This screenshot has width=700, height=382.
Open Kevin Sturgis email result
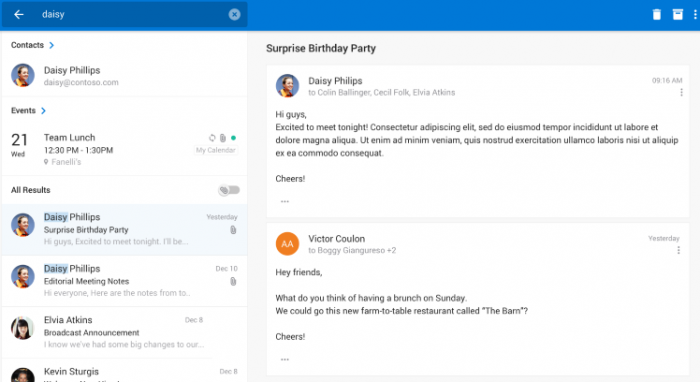pyautogui.click(x=125, y=371)
